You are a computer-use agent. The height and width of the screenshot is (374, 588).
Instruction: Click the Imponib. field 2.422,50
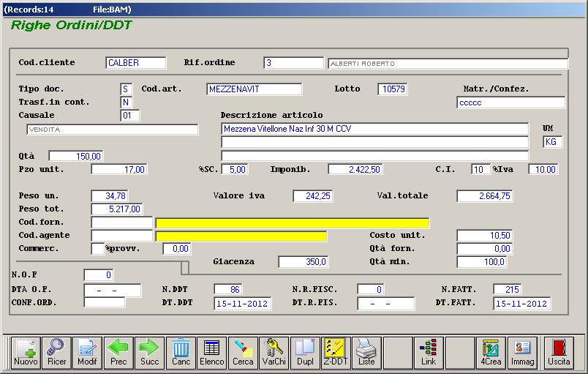(355, 170)
